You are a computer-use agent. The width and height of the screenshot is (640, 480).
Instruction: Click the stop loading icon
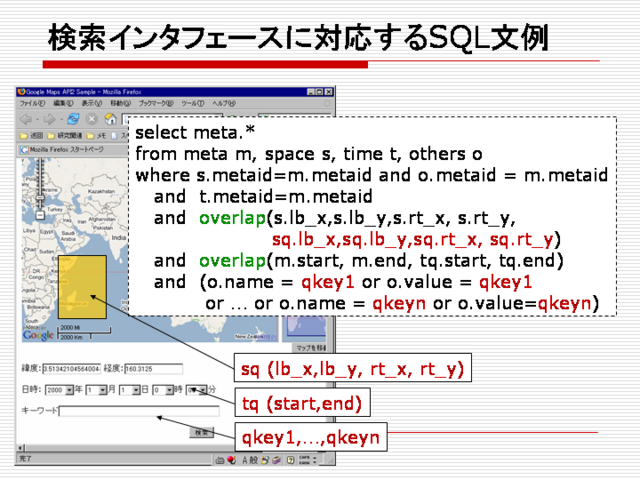click(92, 119)
